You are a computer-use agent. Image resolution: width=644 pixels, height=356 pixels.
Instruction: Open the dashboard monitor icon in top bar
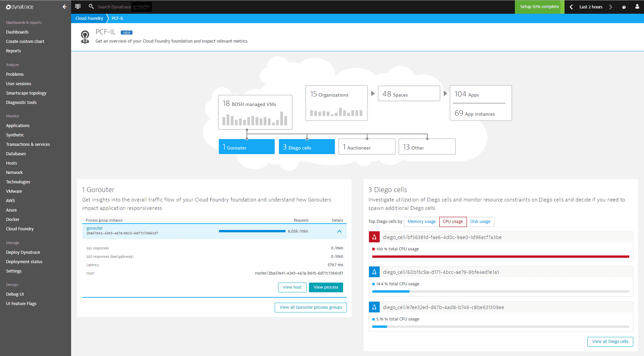coord(78,6)
